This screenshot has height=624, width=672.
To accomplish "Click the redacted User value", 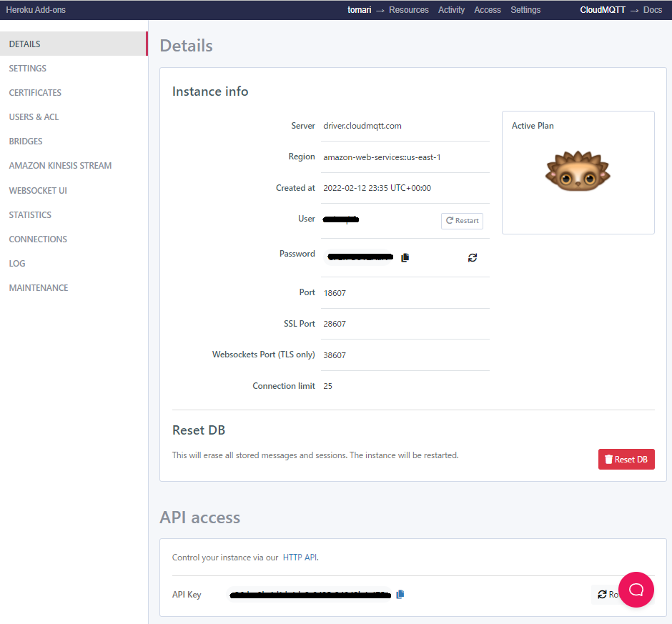I will click(341, 219).
